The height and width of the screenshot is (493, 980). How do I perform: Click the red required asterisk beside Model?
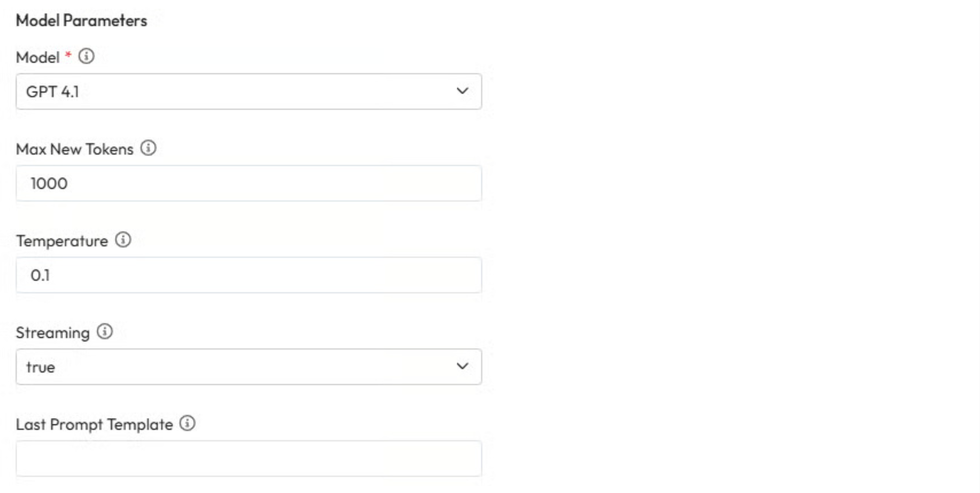(68, 56)
